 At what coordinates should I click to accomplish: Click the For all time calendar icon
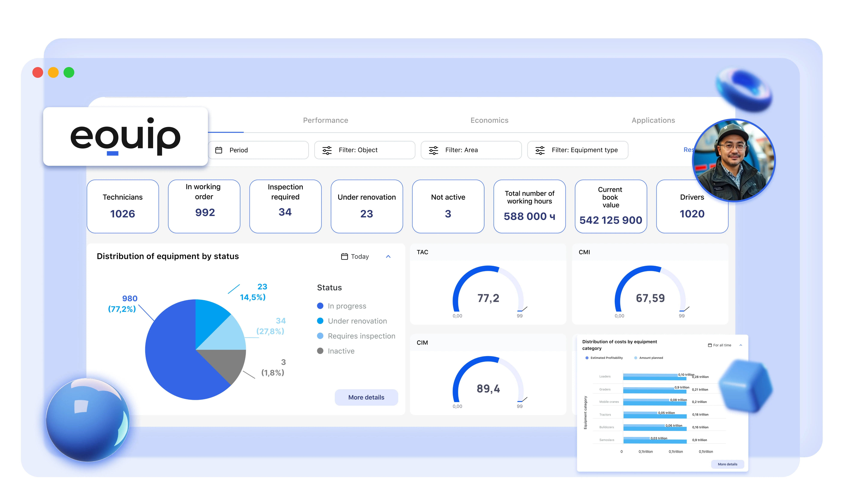pos(709,345)
